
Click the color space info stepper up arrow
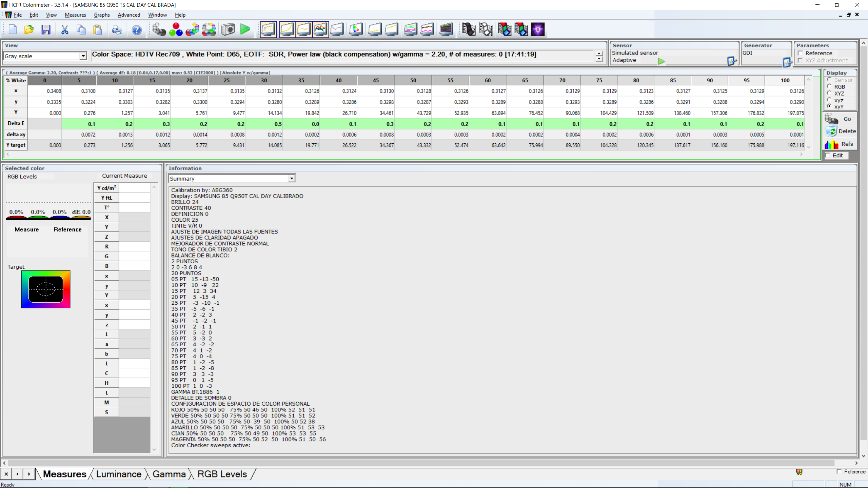tap(599, 53)
